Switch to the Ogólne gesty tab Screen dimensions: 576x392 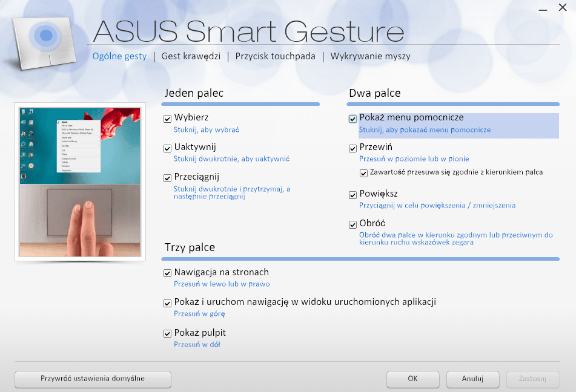[x=119, y=56]
